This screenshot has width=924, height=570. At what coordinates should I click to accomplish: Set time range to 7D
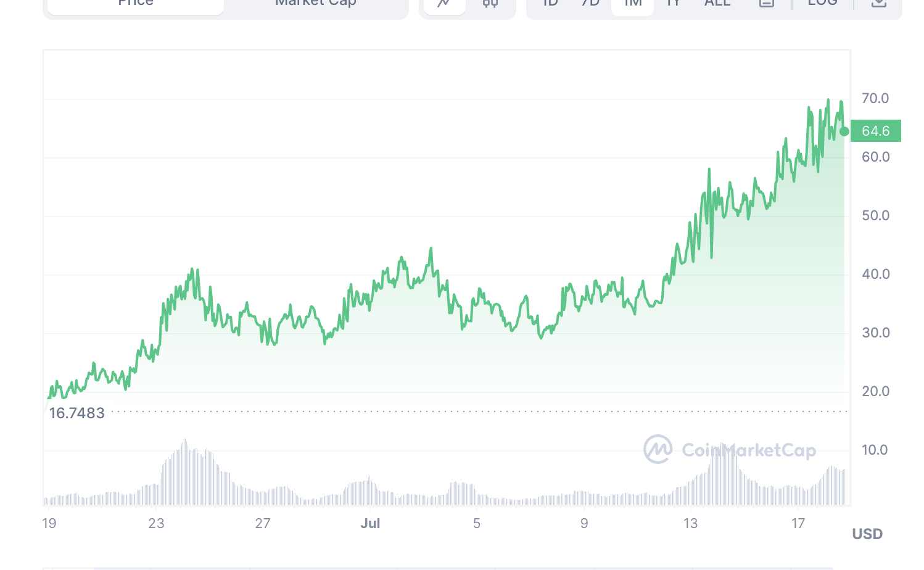(590, 3)
